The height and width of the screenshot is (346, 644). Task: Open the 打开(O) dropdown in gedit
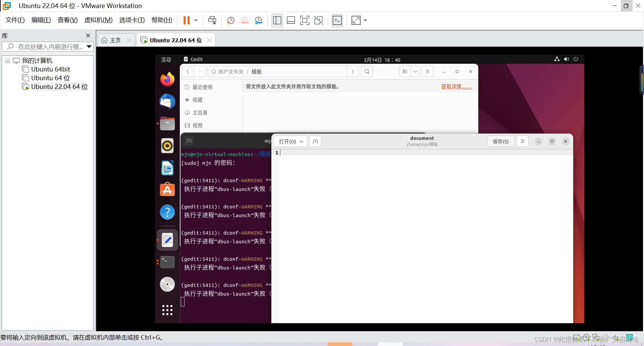(x=290, y=141)
